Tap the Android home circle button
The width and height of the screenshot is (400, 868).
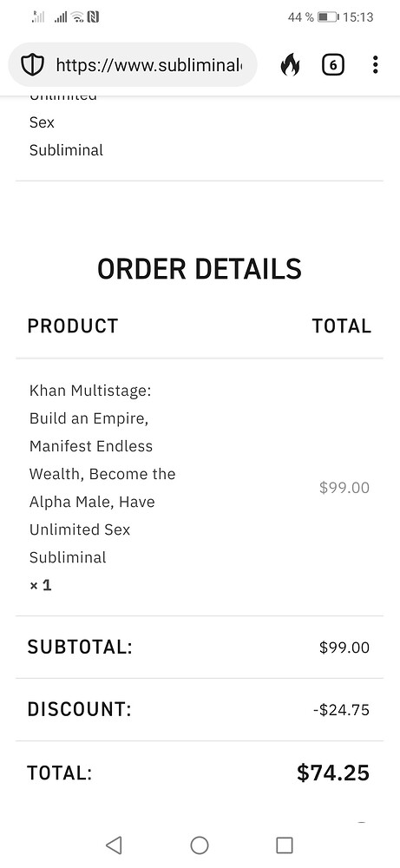[200, 845]
